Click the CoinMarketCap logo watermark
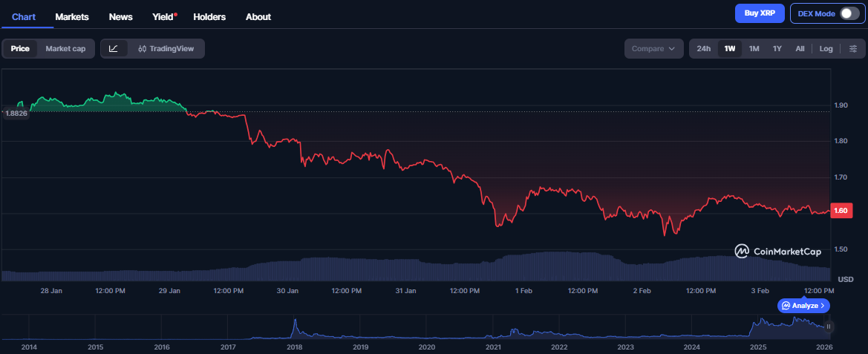Screen dimensions: 868x354 pos(777,252)
